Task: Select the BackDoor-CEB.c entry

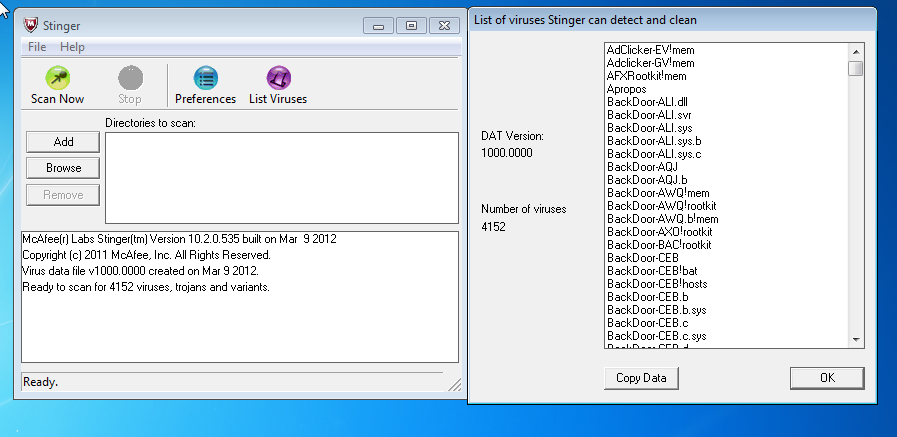Action: point(647,323)
